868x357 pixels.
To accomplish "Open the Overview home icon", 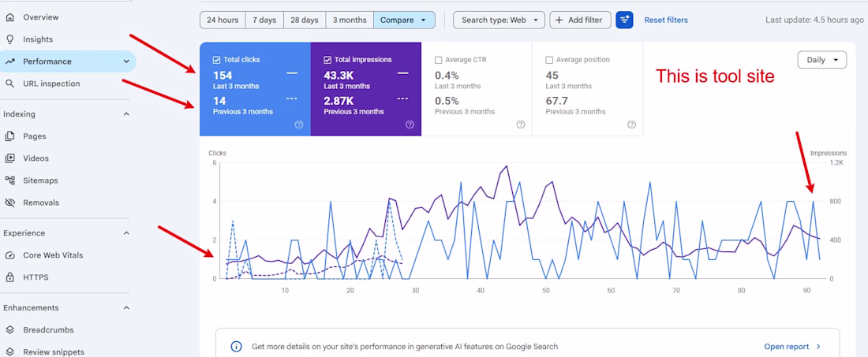I will (9, 17).
